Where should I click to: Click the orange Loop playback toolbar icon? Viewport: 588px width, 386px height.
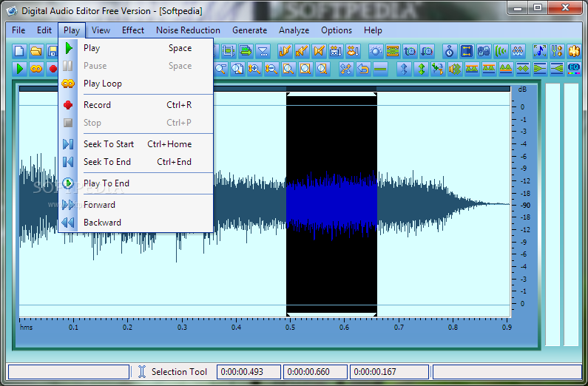pyautogui.click(x=36, y=69)
